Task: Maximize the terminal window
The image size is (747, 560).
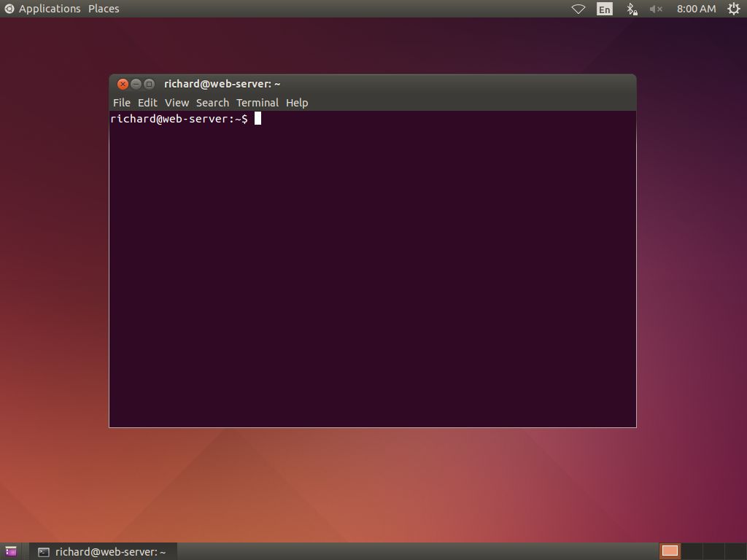Action: [x=149, y=85]
